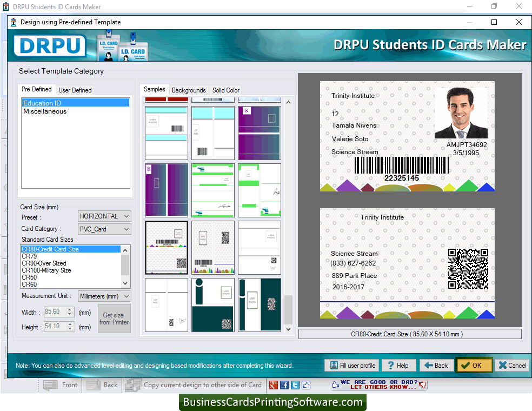Viewport: 532px width, 411px height.
Task: Select CR90-Over Sized card size
Action: tap(71, 263)
